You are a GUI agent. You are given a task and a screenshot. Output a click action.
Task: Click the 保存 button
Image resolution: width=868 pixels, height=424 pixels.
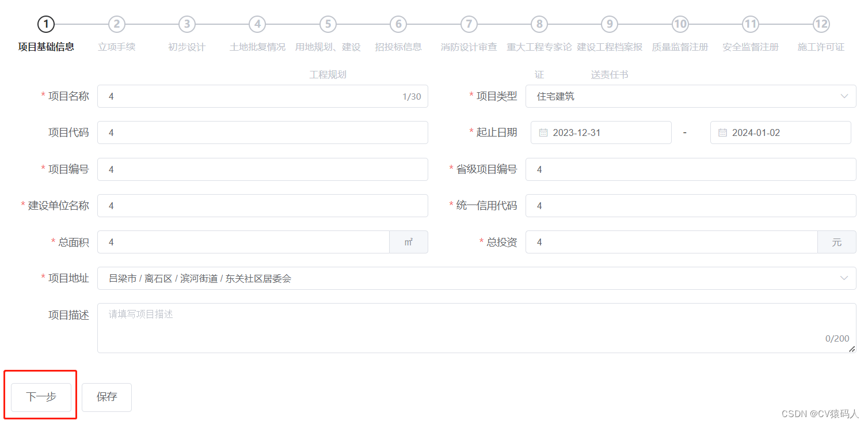coord(106,397)
